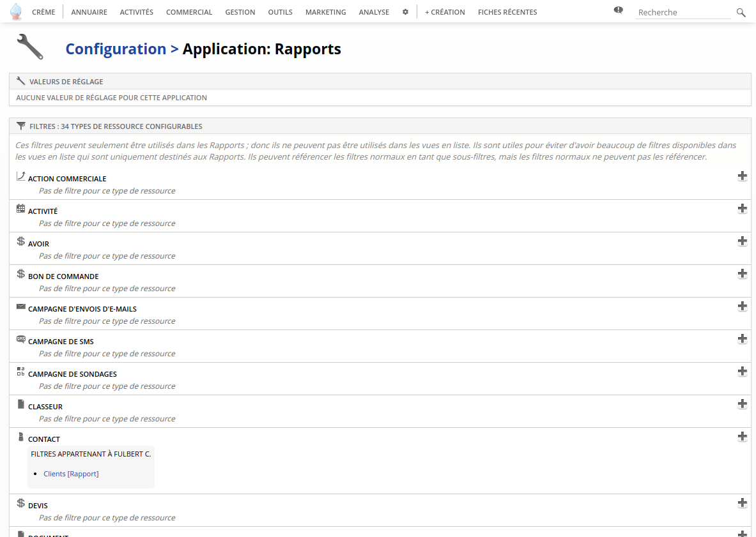Go to the Configuration breadcrumb link
This screenshot has width=756, height=537.
(116, 49)
